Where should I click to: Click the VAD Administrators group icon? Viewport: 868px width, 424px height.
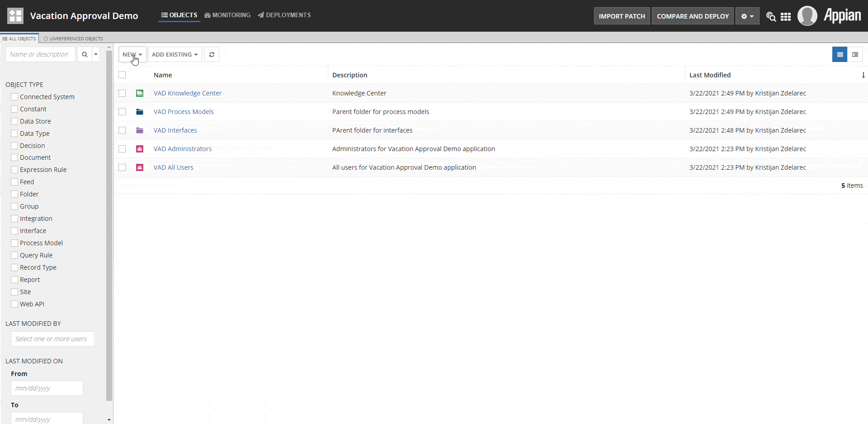pos(140,149)
